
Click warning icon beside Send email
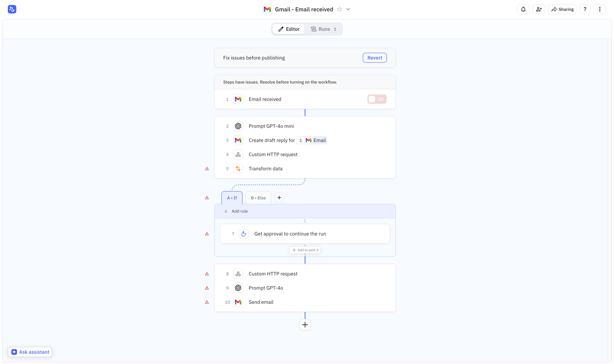[207, 302]
